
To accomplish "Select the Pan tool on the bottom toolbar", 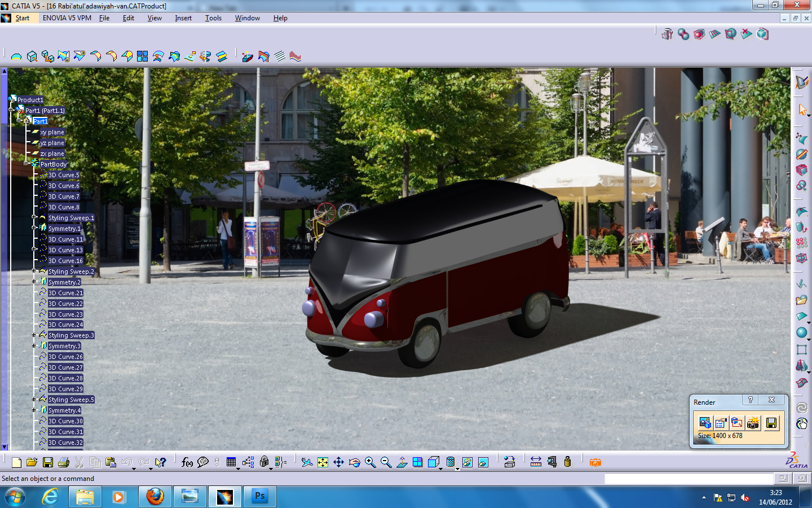I will (339, 462).
